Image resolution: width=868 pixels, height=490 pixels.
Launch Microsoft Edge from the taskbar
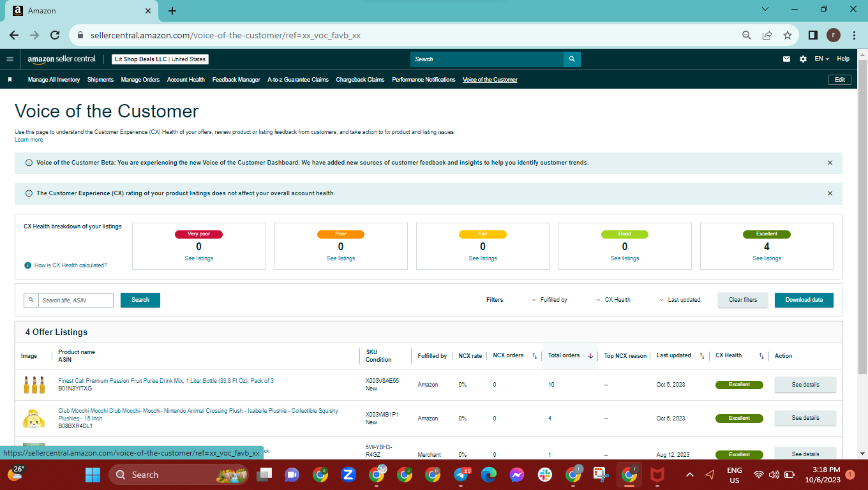(489, 475)
